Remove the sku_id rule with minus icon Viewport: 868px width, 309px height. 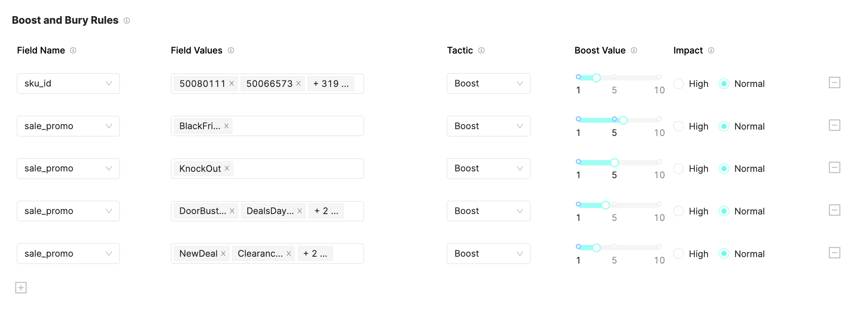pyautogui.click(x=835, y=83)
